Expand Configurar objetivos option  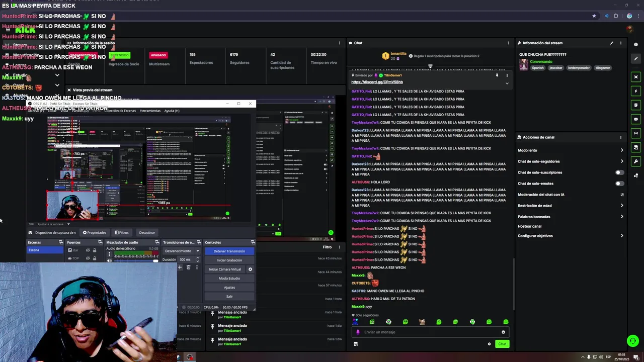[571, 236]
